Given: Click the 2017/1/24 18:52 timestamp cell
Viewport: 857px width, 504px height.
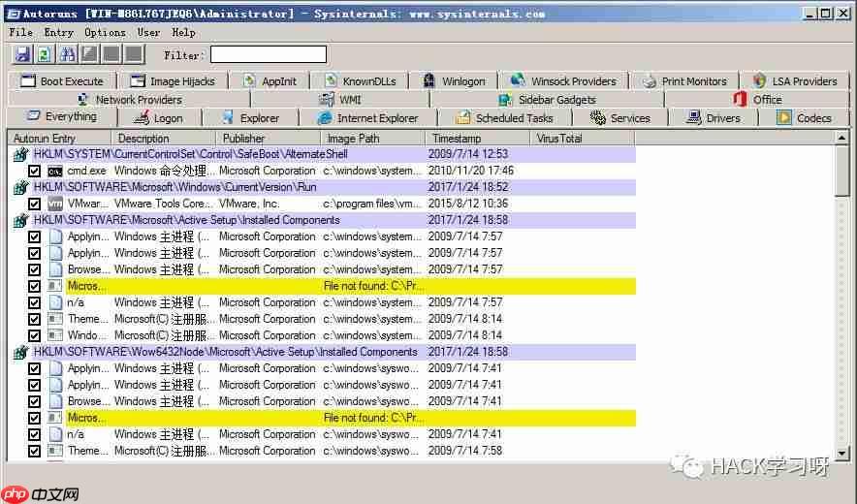Looking at the screenshot, I should click(x=468, y=187).
